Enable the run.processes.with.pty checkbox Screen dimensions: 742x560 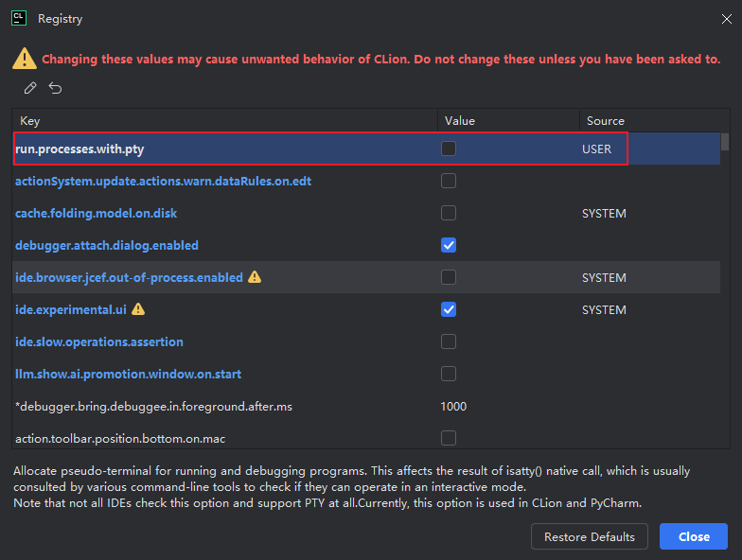[449, 149]
